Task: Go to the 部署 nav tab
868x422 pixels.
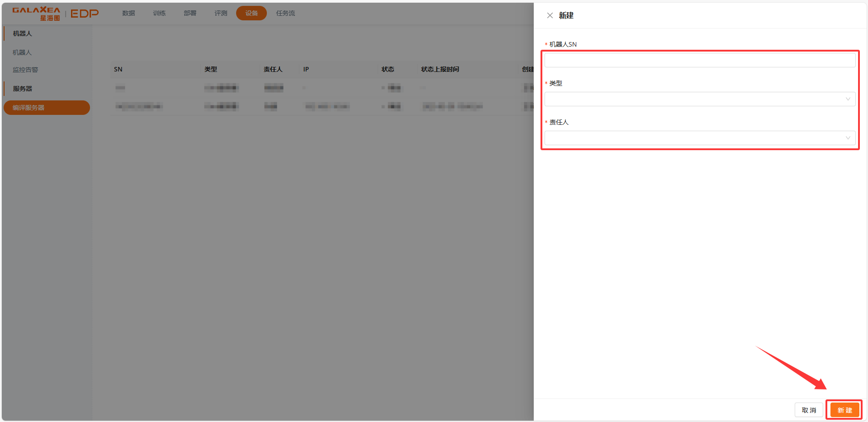Action: pos(190,13)
